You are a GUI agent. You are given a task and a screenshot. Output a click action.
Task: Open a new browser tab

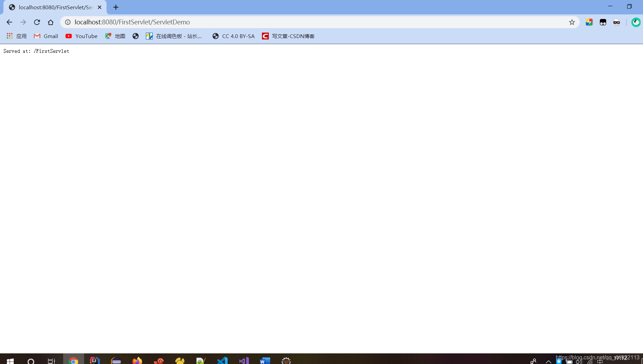[x=116, y=7]
